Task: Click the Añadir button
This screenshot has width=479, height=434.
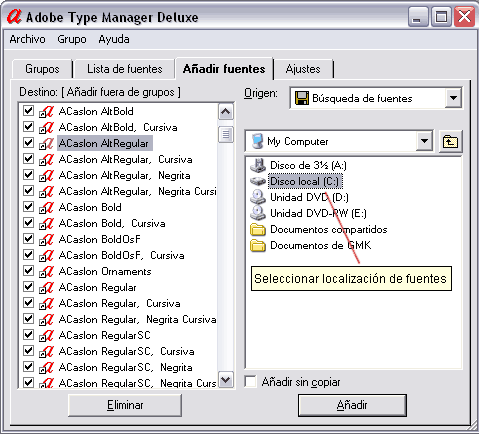Action: pos(352,405)
